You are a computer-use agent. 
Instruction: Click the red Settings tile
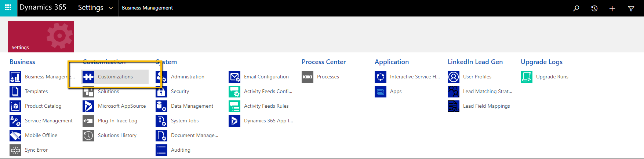41,37
